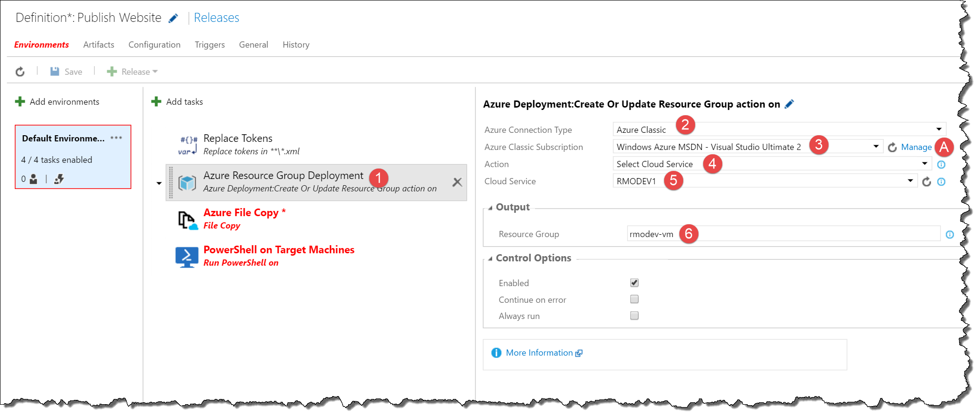Click the green plus Add tasks icon
Screen dimensions: 980x418
click(x=156, y=102)
